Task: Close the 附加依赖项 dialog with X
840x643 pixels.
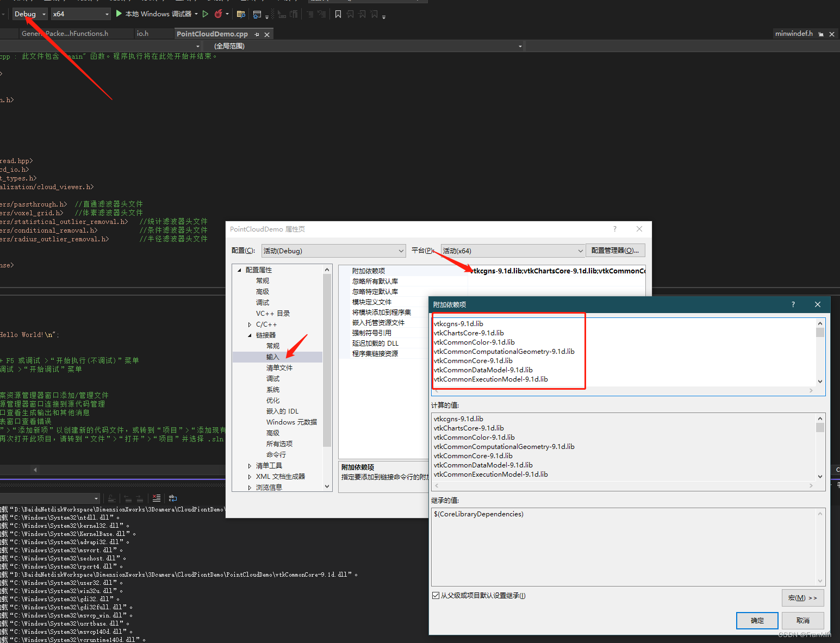Action: [818, 304]
